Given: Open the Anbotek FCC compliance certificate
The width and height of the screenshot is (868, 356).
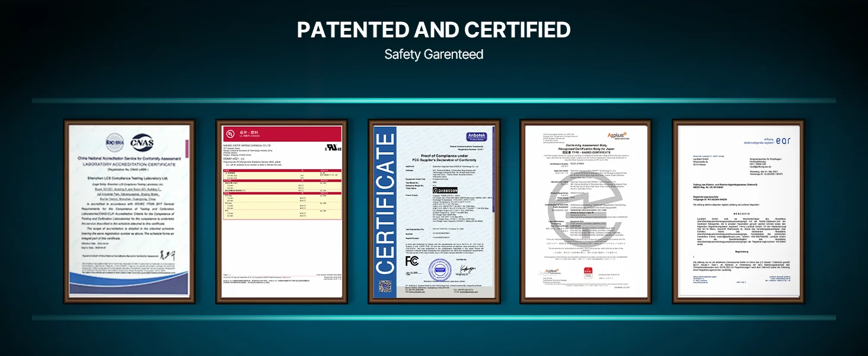Looking at the screenshot, I should (x=434, y=211).
